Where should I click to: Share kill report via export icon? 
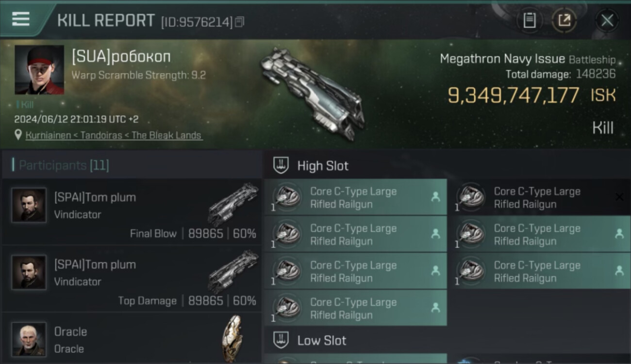pyautogui.click(x=564, y=20)
